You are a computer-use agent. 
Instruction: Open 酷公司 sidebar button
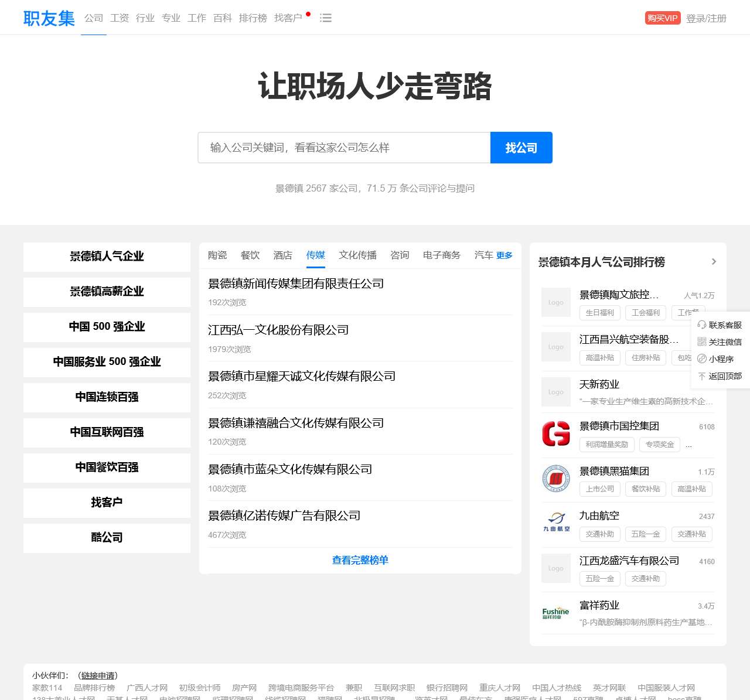pyautogui.click(x=107, y=538)
